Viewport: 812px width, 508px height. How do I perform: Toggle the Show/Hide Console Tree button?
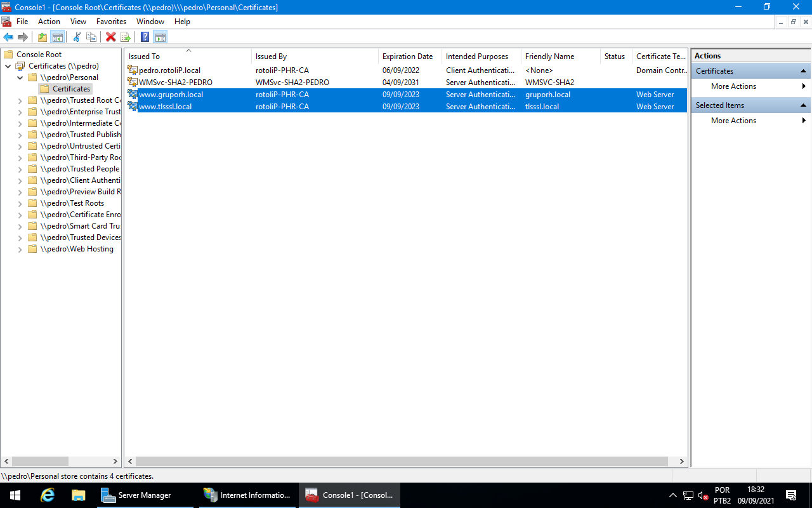(58, 37)
